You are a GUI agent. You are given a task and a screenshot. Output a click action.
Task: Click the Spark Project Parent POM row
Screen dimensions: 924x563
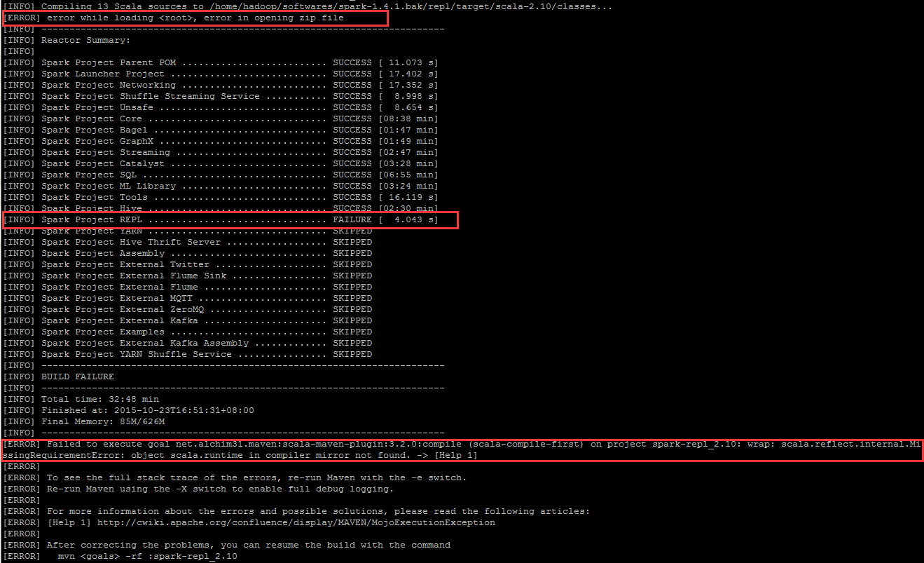point(221,62)
